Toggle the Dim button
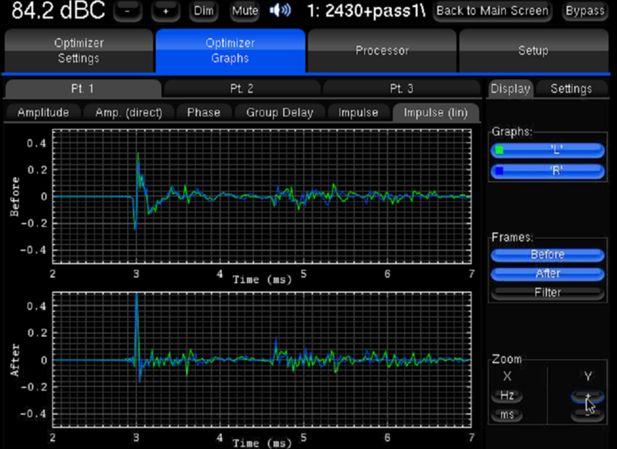617x449 pixels. coord(204,11)
